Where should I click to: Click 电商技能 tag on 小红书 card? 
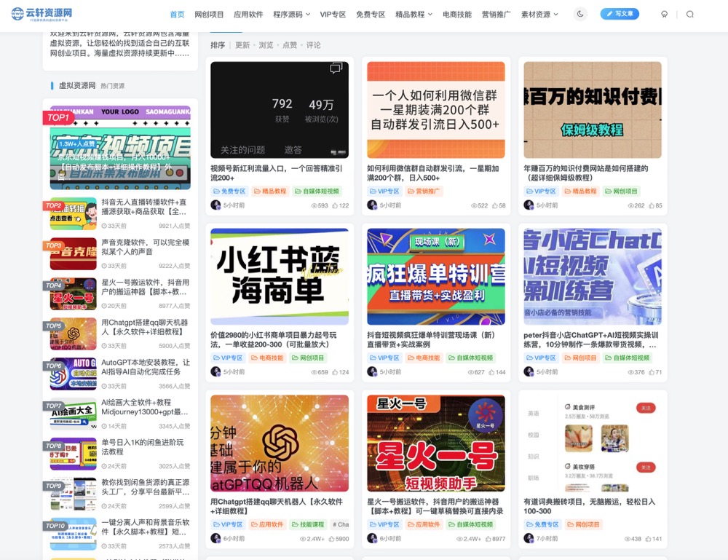[267, 358]
